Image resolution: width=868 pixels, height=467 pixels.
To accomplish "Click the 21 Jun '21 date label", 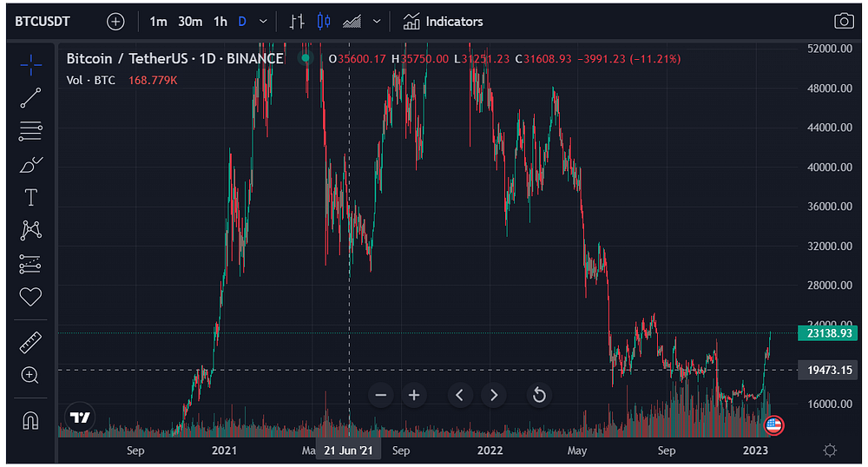I will tap(348, 451).
